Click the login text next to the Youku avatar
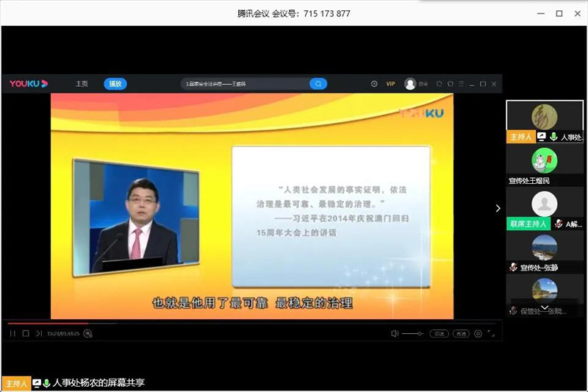Screen dimensions: 588x392 423,84
